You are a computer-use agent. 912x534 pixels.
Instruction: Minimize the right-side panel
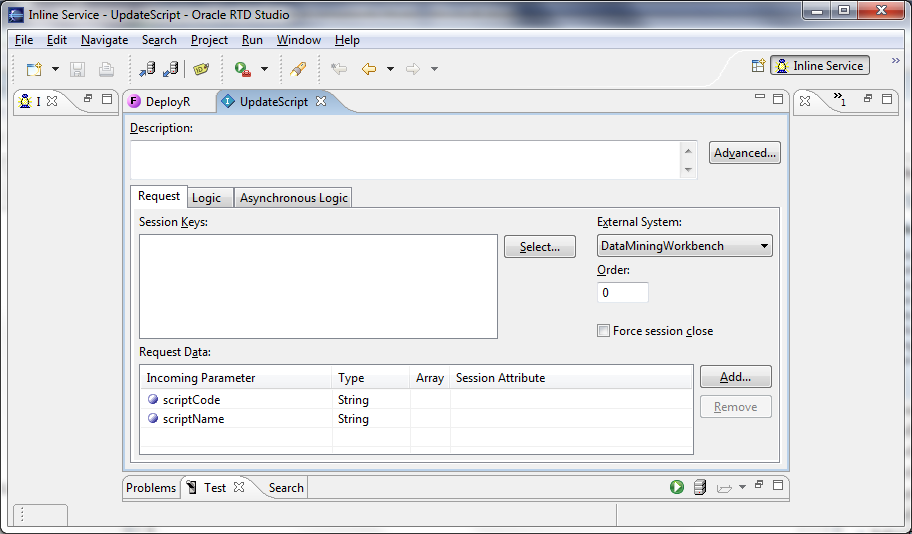click(x=868, y=99)
